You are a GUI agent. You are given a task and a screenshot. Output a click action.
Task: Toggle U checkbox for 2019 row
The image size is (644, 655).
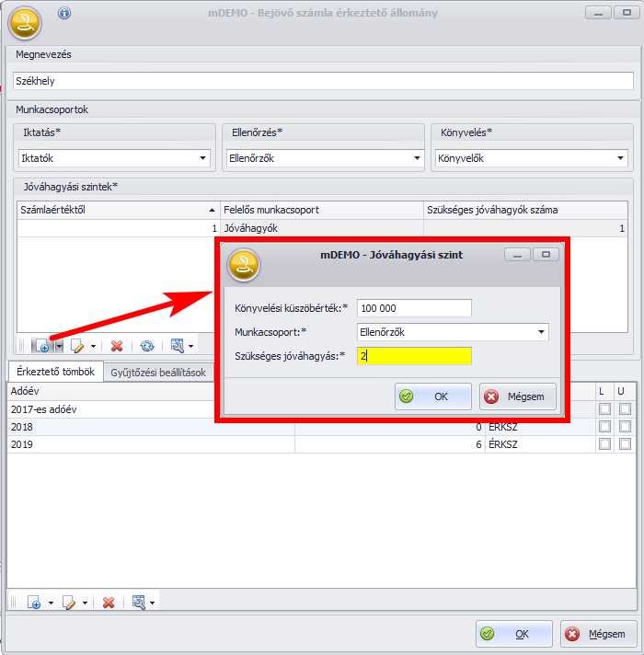pyautogui.click(x=625, y=444)
